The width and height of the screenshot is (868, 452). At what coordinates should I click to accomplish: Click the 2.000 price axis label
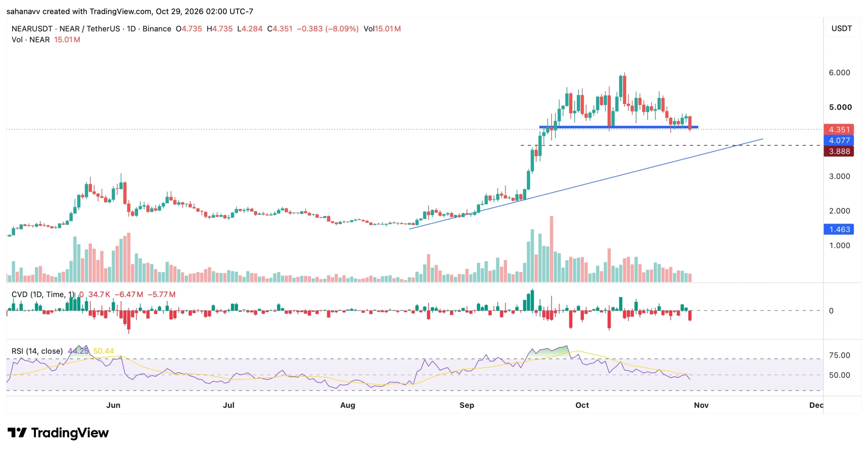click(x=839, y=211)
